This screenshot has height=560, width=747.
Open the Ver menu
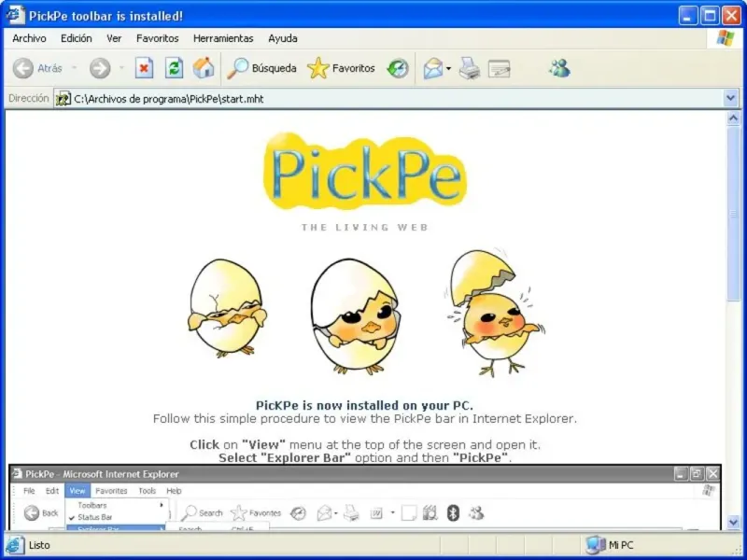[114, 38]
